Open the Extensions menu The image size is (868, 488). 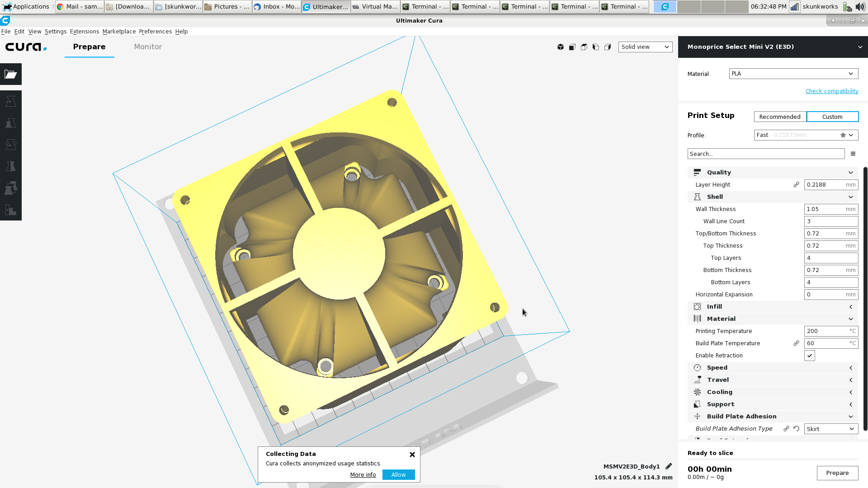tap(85, 31)
